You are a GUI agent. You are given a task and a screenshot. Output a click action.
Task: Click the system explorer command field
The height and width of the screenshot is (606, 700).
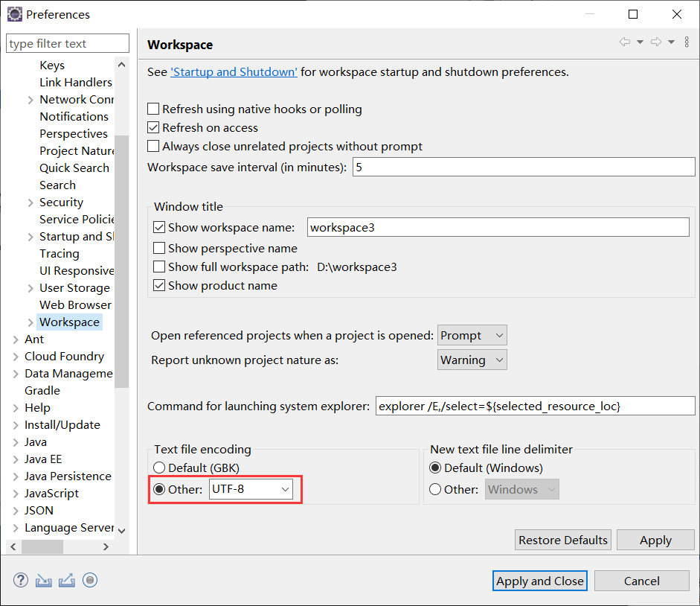pos(536,406)
